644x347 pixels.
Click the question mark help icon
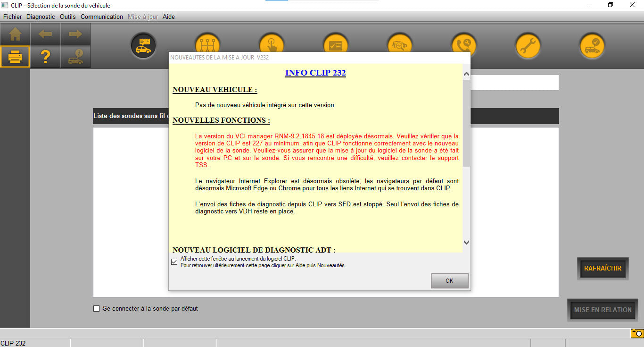(45, 57)
